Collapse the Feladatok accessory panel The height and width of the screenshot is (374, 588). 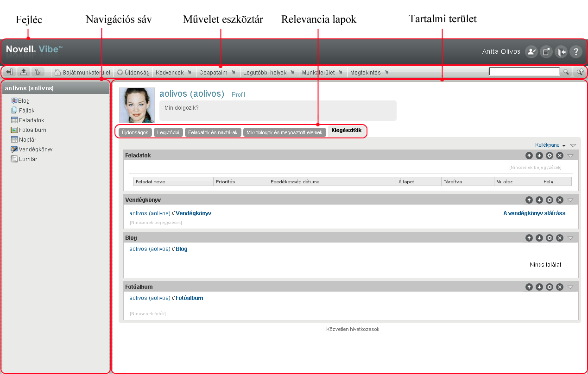[570, 156]
